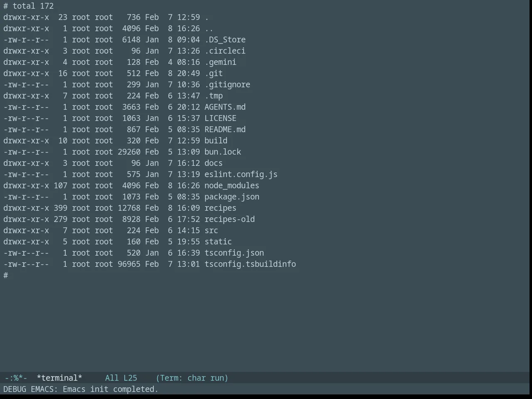532x399 pixels.
Task: Click the link count 107 on node_modules row
Action: tap(60, 186)
